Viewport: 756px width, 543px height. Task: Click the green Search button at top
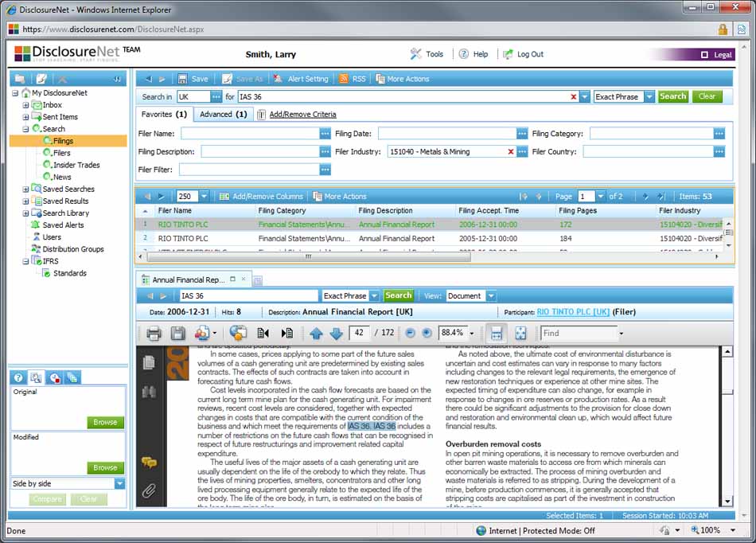tap(672, 96)
